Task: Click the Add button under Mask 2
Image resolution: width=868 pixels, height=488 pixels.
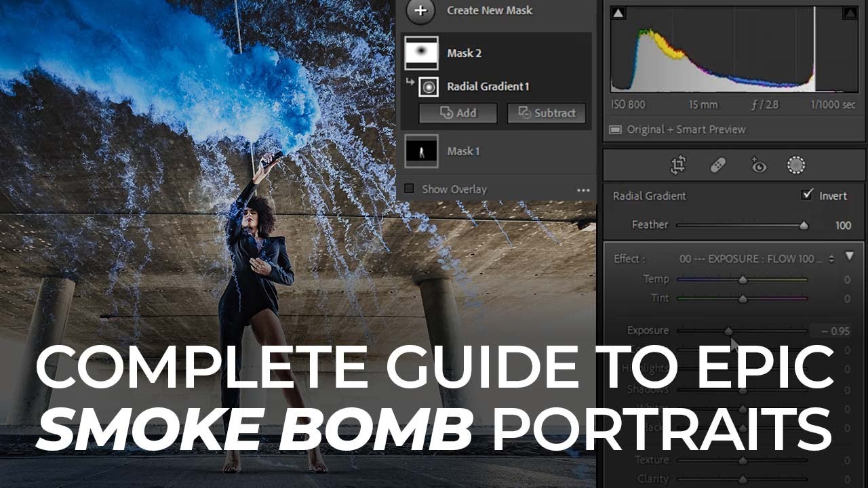Action: pyautogui.click(x=458, y=113)
